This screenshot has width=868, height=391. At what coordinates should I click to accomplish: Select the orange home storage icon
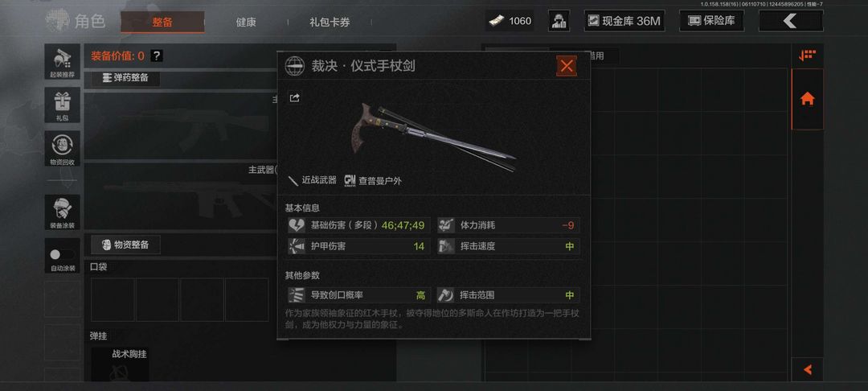point(808,100)
